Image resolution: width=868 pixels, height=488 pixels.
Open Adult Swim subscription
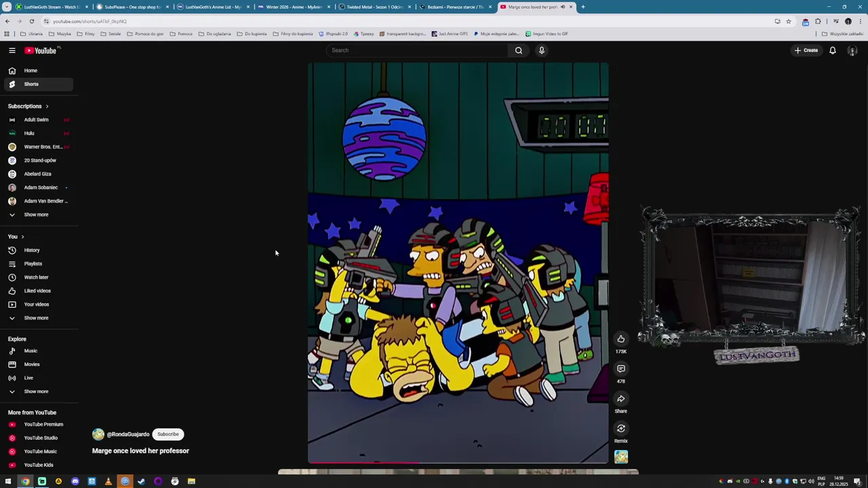(39, 120)
